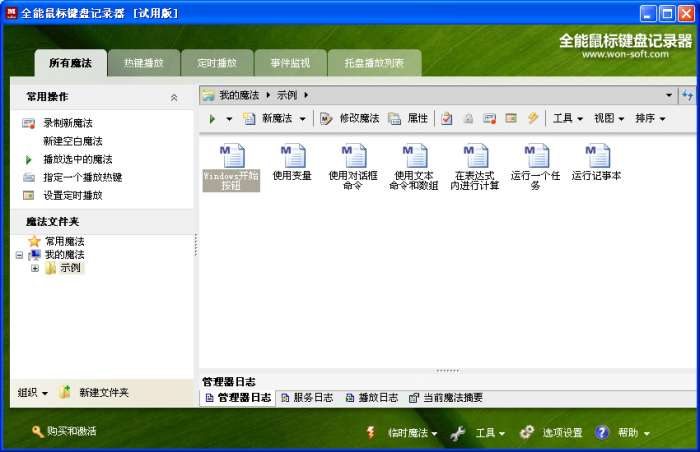
Task: Click the www.won-soft.com website link
Action: (x=625, y=54)
